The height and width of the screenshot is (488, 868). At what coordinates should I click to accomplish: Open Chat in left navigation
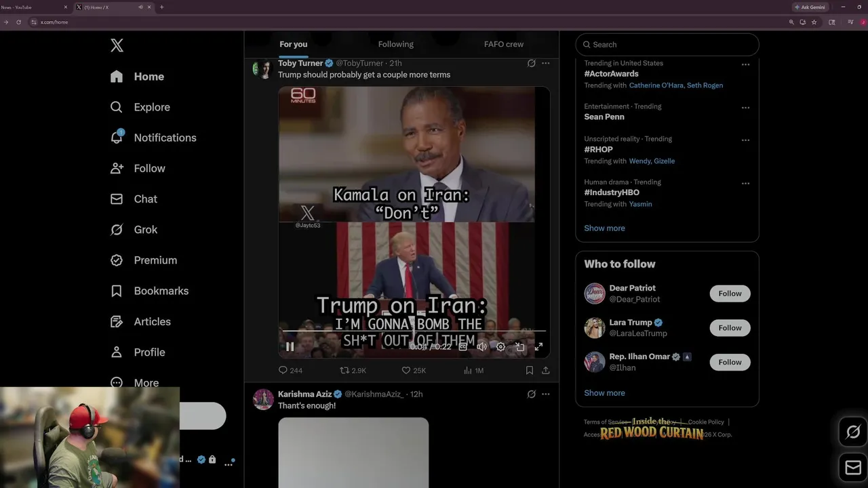[134, 199]
